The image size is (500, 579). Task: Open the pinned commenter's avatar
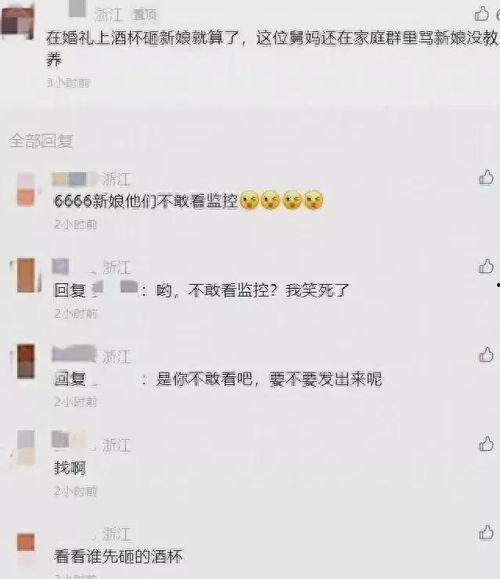tap(17, 22)
